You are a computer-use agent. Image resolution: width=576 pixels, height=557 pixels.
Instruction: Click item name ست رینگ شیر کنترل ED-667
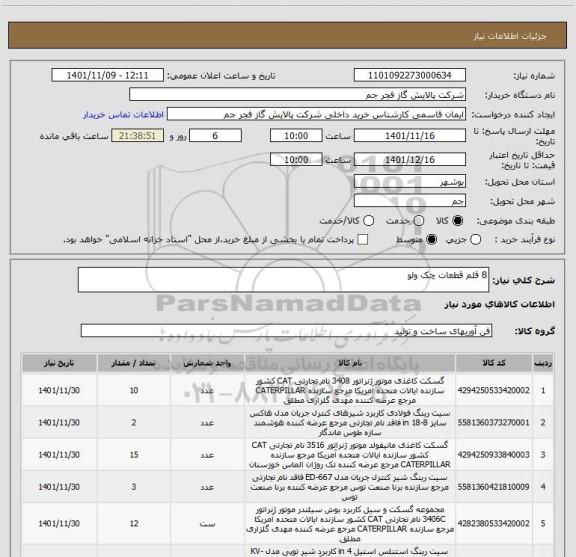pyautogui.click(x=350, y=487)
